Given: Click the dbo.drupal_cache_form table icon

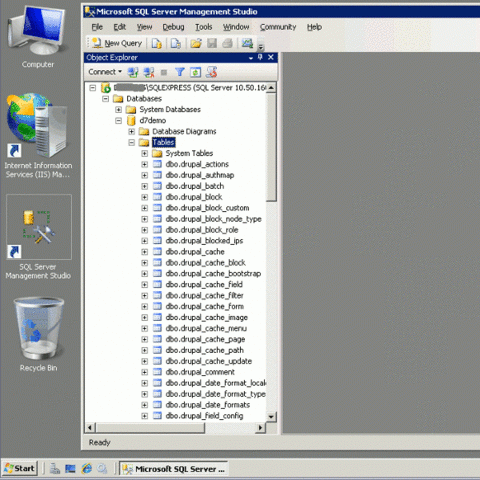Looking at the screenshot, I should 157,306.
